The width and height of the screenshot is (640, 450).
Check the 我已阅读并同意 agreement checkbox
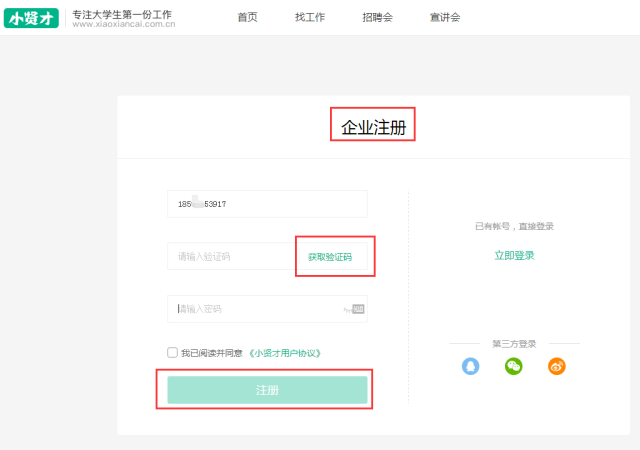(172, 352)
